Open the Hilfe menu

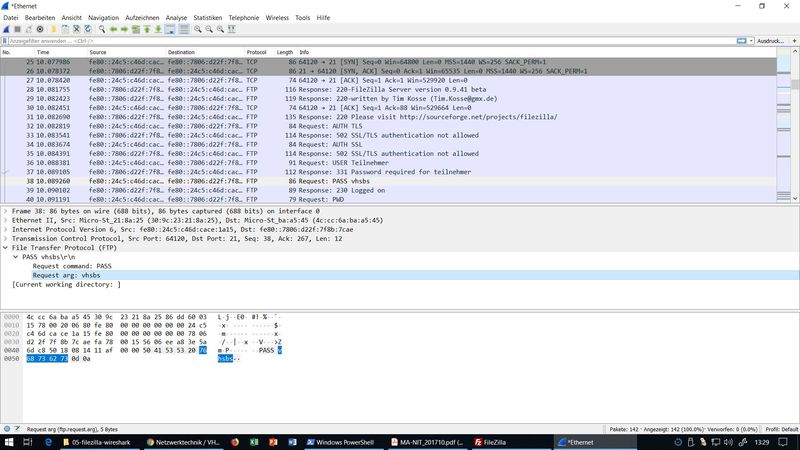(x=323, y=17)
